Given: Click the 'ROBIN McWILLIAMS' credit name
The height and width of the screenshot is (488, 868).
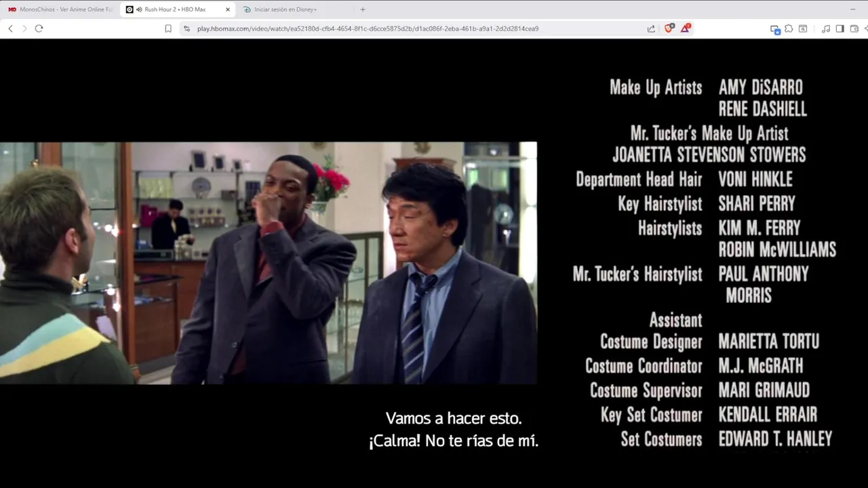Looking at the screenshot, I should (x=777, y=250).
